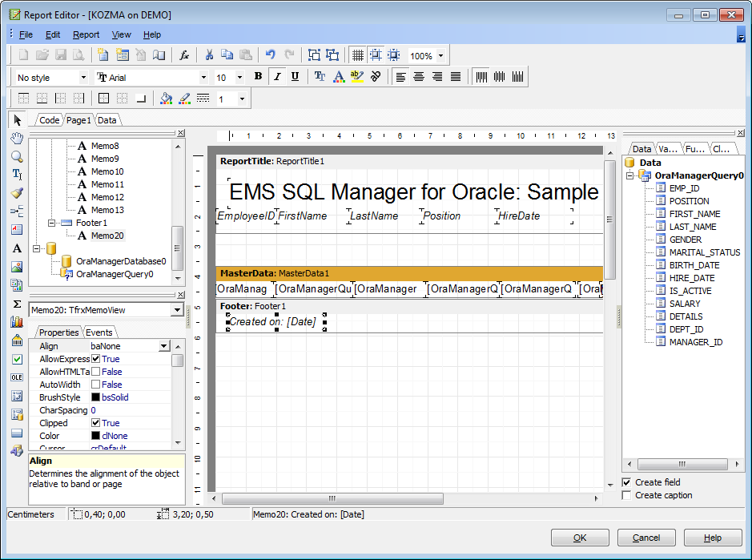Collapse the Footer1 tree node
Viewport: 752px width, 560px height.
(x=51, y=223)
